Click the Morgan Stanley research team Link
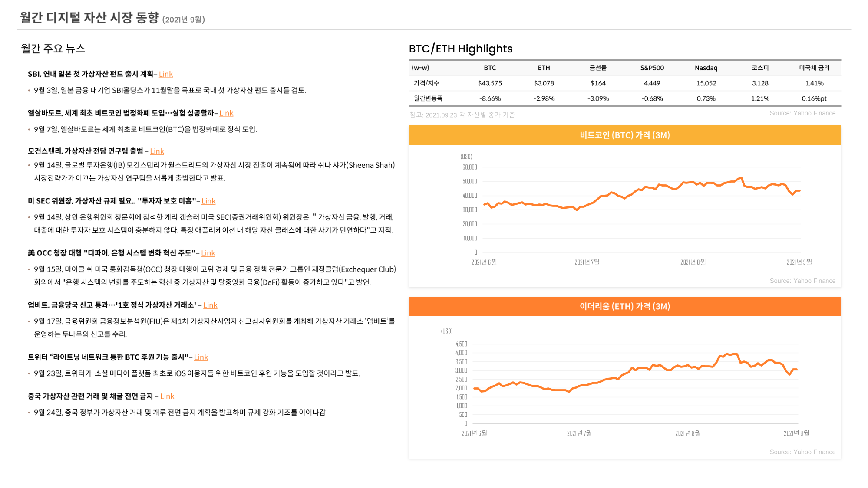The width and height of the screenshot is (868, 488). tap(157, 151)
